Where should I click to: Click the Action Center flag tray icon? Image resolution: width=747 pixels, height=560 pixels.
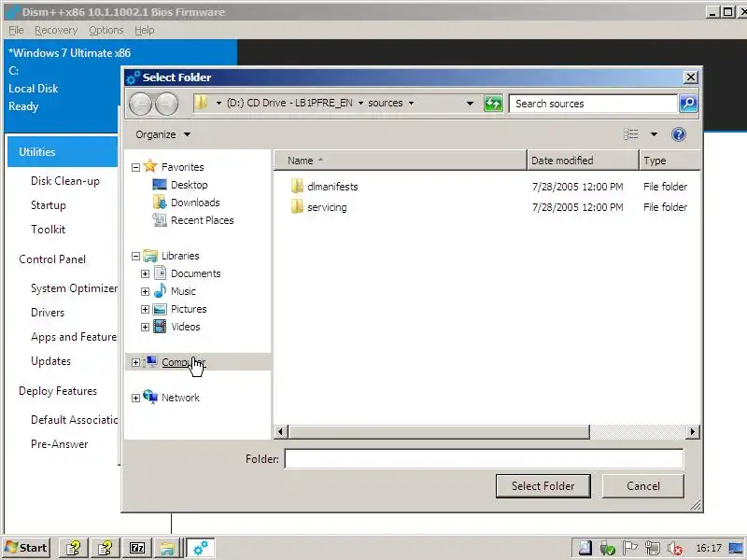pyautogui.click(x=629, y=549)
